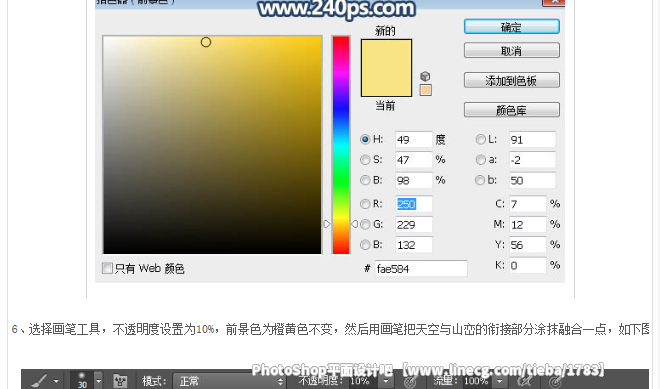The width and height of the screenshot is (660, 389).
Task: Click the S field showing 47
Action: (x=414, y=160)
